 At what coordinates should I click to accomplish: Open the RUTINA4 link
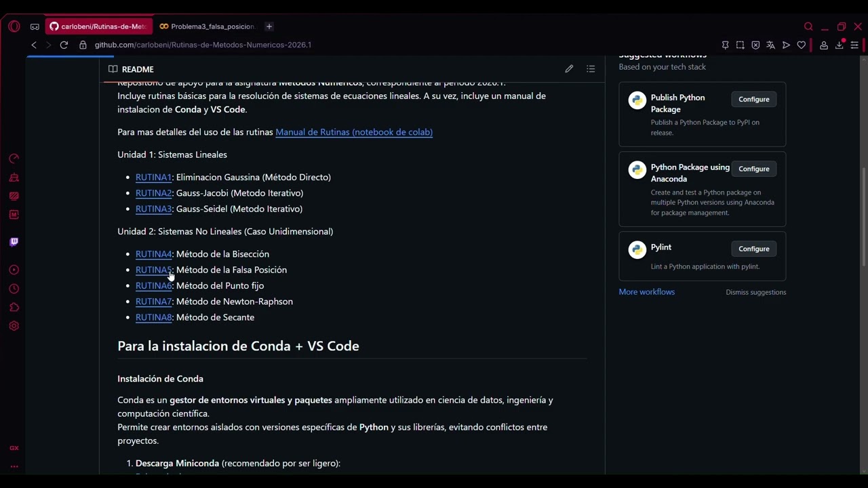point(154,254)
